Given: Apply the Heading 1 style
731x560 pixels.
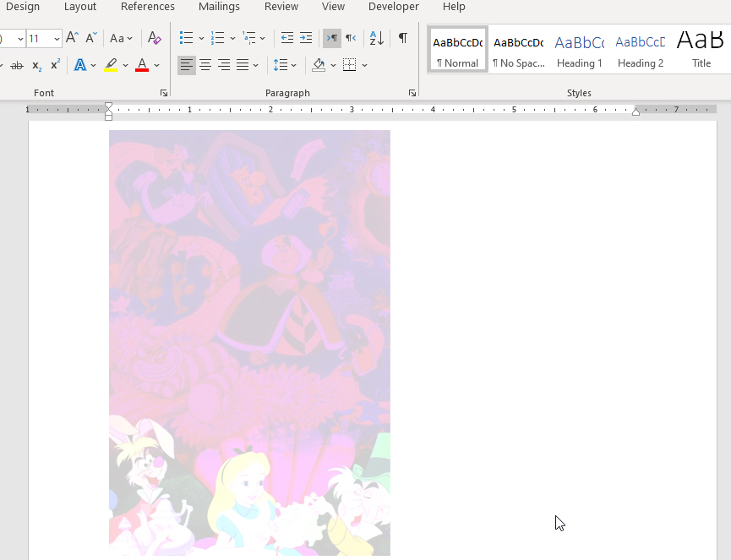Looking at the screenshot, I should (x=580, y=49).
